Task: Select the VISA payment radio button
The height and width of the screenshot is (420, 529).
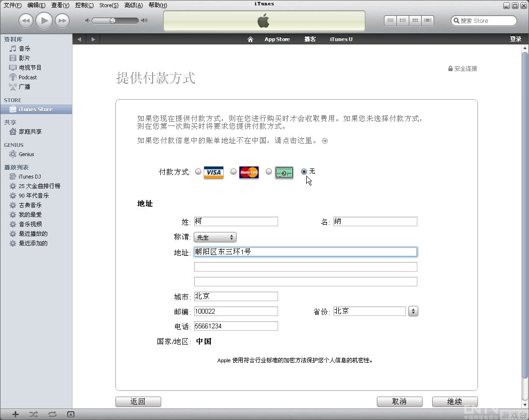Action: click(198, 172)
